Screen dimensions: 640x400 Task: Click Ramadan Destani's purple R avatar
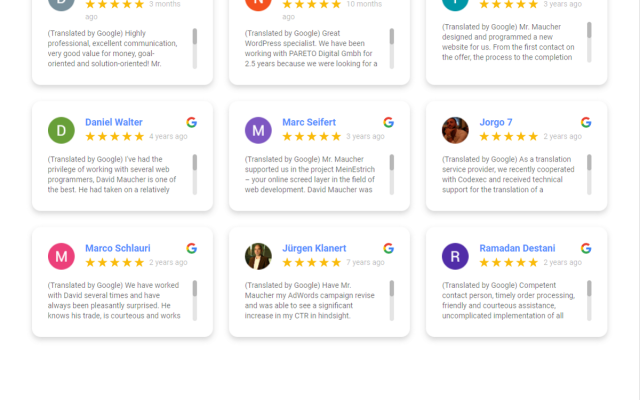455,256
